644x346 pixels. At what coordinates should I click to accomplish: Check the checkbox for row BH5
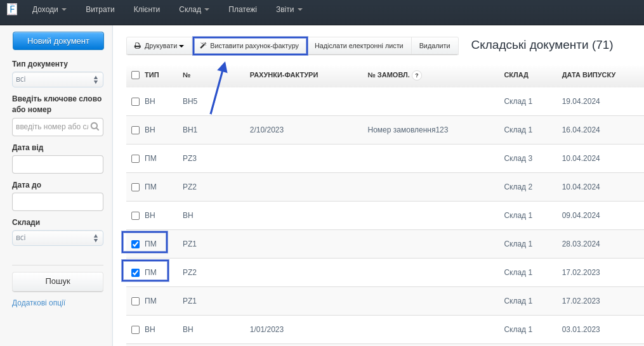pos(135,101)
